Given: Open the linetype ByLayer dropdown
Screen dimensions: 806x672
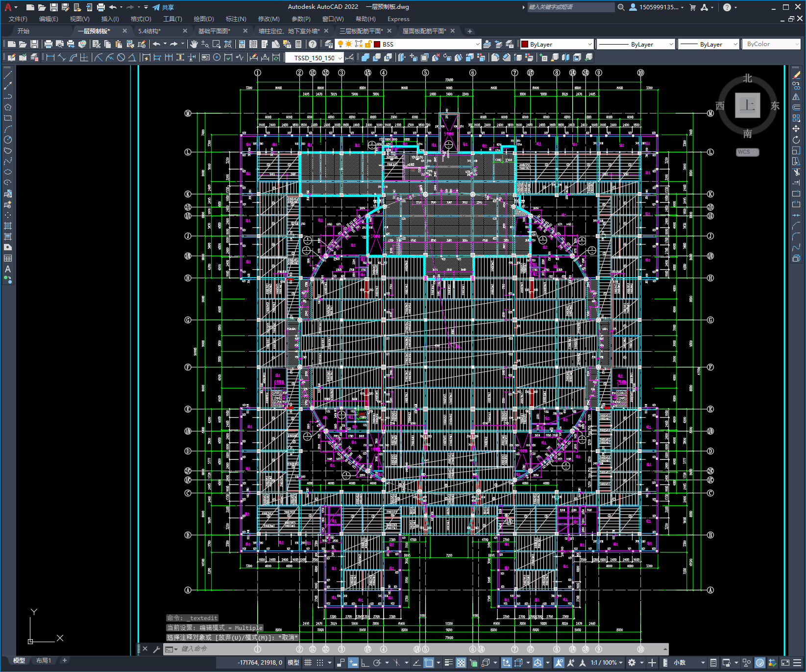Looking at the screenshot, I should coord(636,44).
